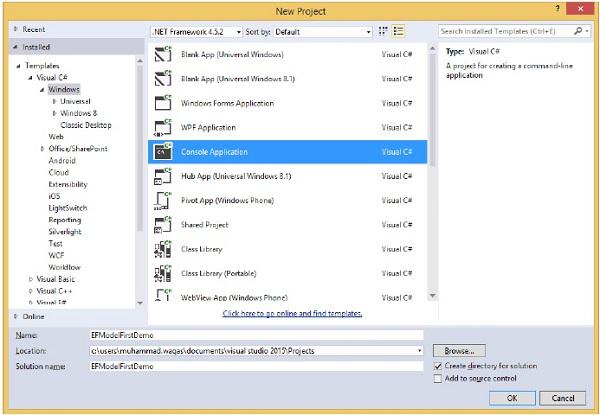Click the project Name input field

pos(256,335)
